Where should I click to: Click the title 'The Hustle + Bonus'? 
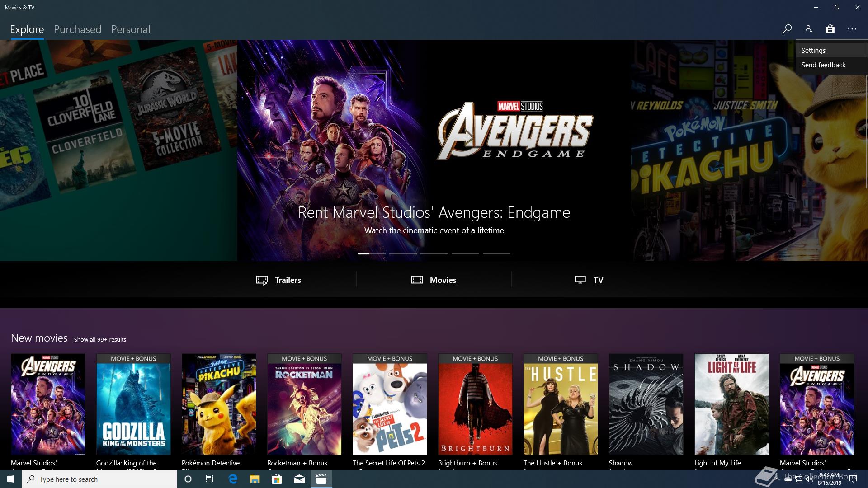(552, 463)
